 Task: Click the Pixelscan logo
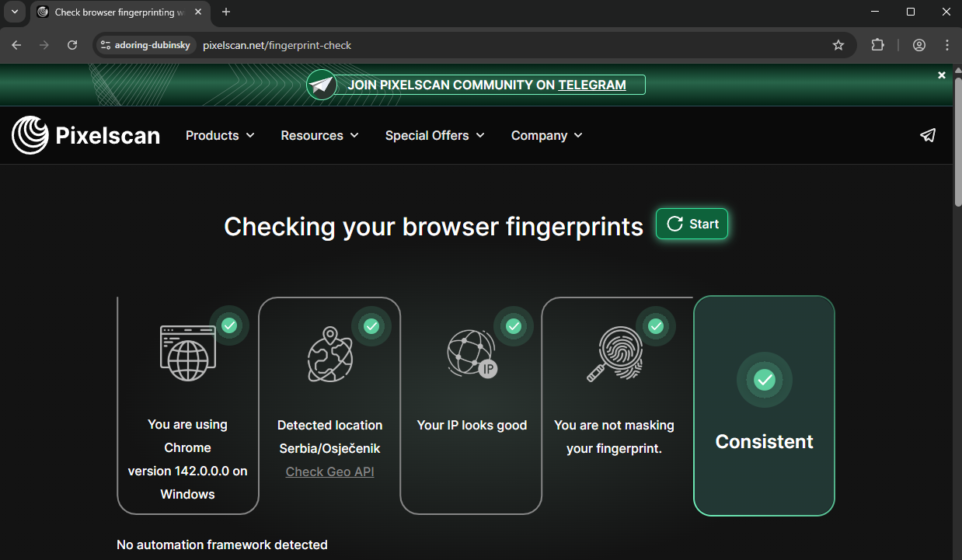point(85,135)
